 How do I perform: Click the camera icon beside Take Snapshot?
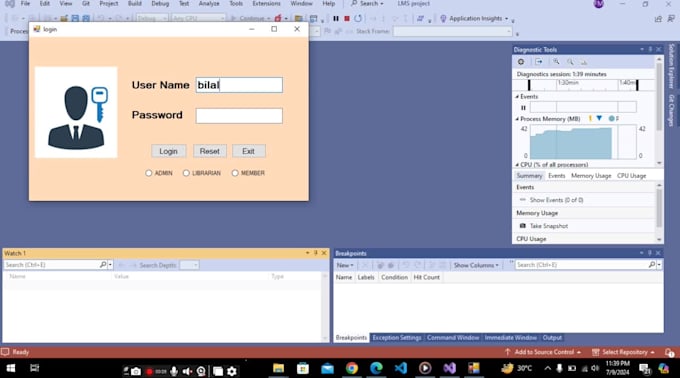coord(523,226)
